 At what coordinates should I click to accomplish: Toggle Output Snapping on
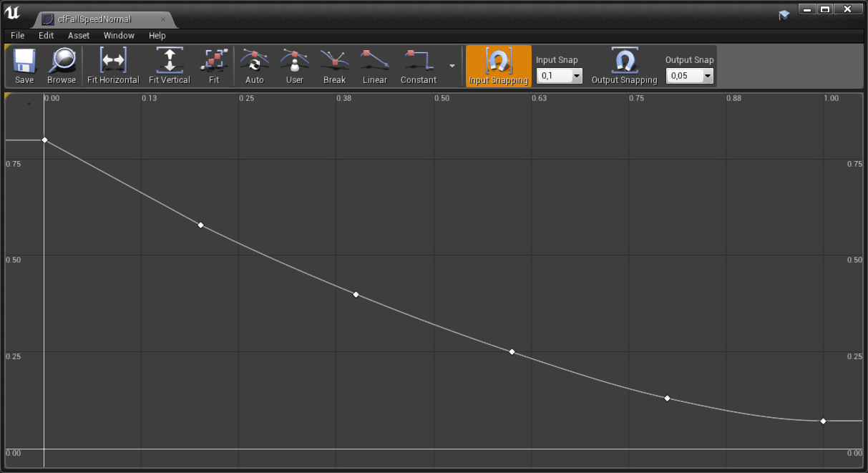624,67
